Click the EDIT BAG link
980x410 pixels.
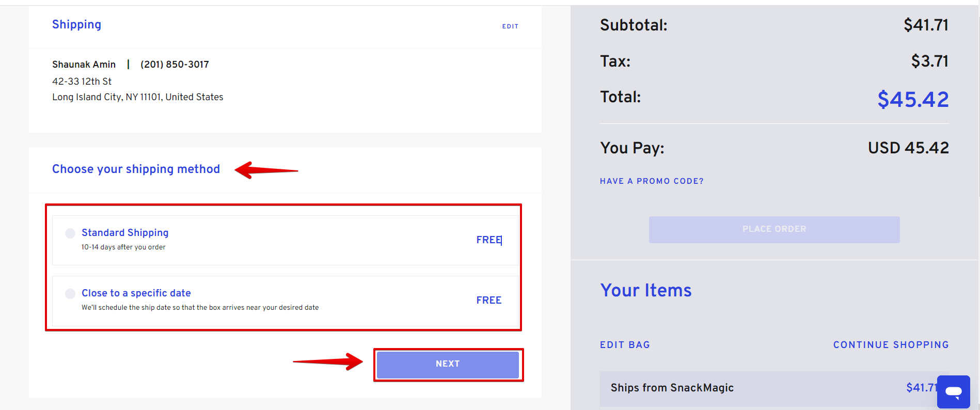(x=625, y=345)
